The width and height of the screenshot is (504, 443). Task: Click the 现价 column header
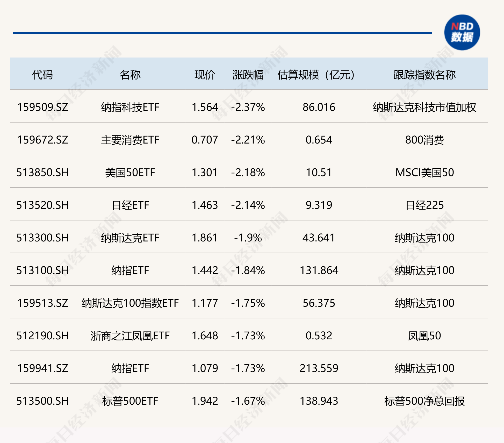click(x=205, y=75)
